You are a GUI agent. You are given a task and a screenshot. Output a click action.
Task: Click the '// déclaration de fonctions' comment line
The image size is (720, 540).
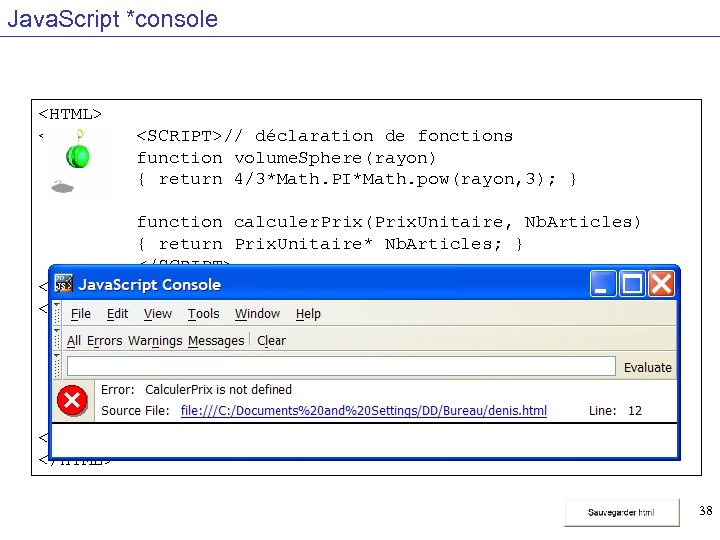coord(369,136)
